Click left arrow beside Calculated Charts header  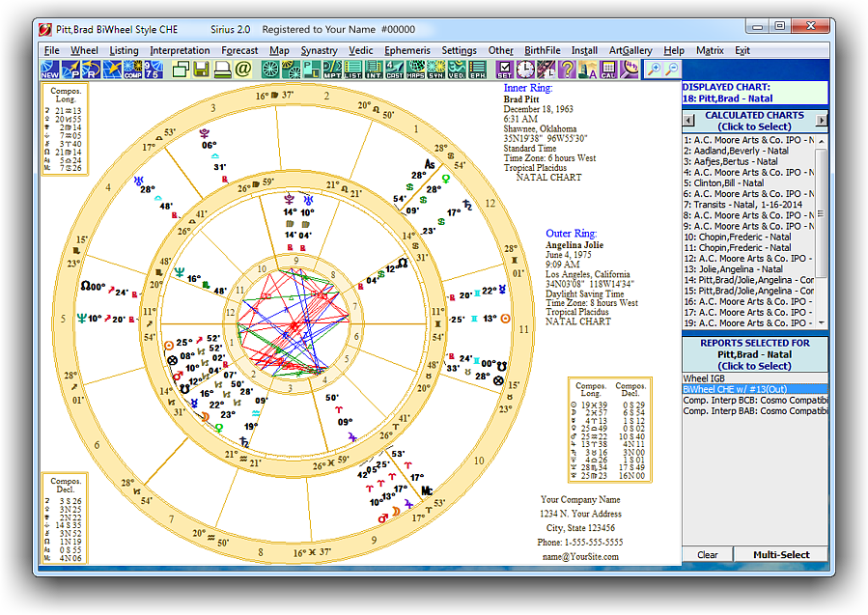point(688,120)
